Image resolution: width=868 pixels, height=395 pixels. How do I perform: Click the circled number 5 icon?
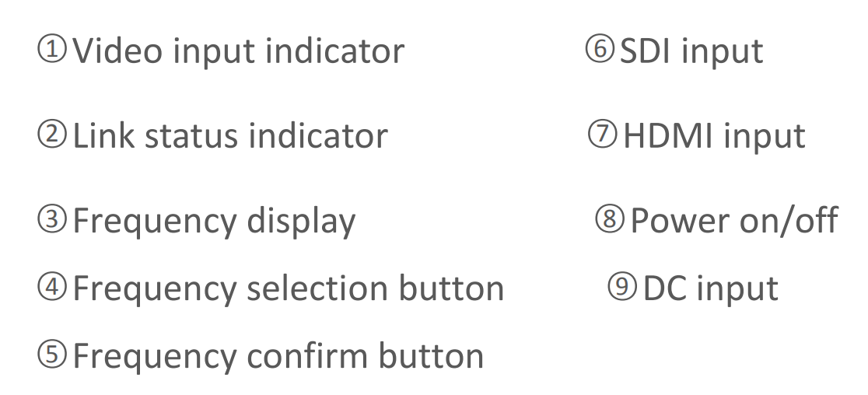click(52, 354)
